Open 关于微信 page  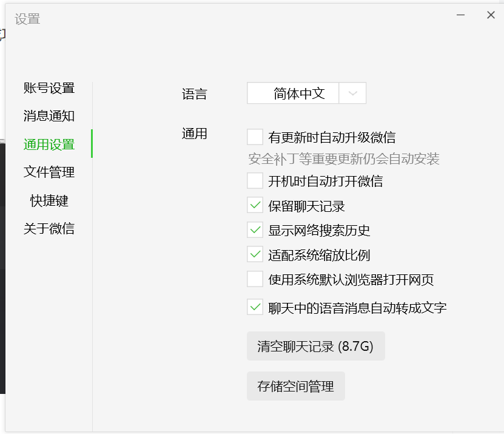49,229
